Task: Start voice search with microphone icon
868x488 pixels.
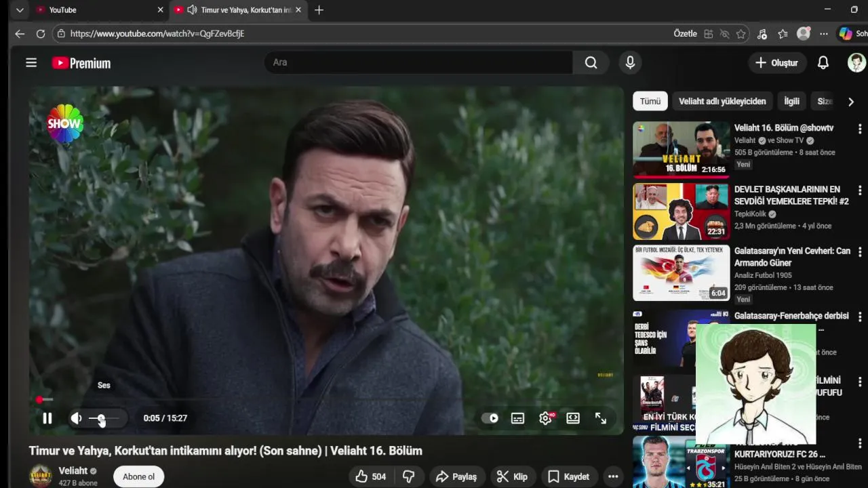Action: click(630, 62)
